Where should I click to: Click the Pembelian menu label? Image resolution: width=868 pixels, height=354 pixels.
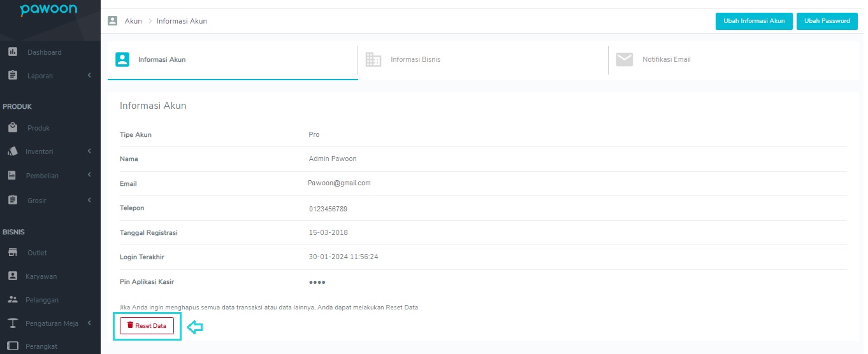[42, 175]
